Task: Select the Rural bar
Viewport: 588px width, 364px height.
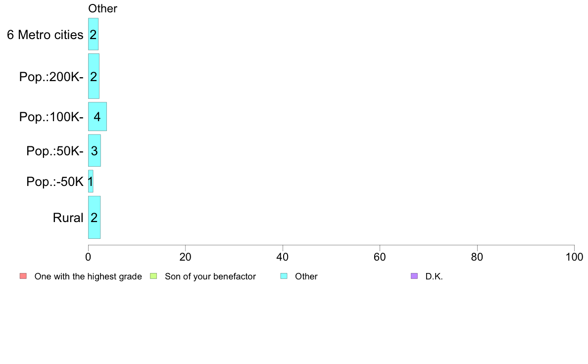Action: click(x=94, y=218)
